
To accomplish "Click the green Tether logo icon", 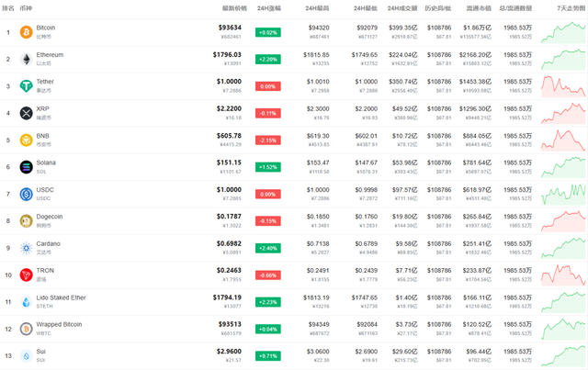I will [27, 86].
